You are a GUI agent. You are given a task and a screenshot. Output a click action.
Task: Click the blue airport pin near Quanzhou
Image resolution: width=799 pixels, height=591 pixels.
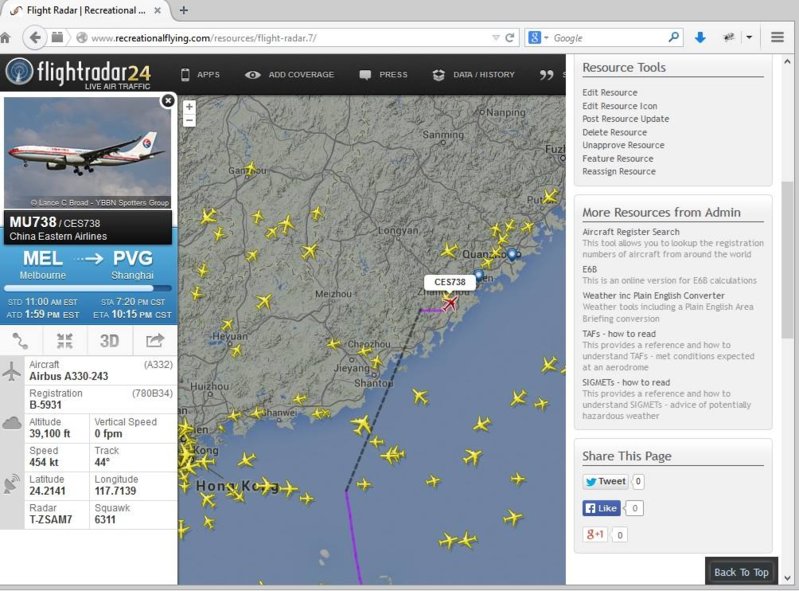(512, 254)
